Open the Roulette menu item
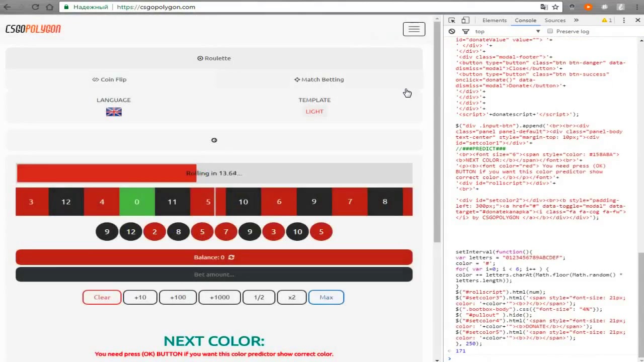The width and height of the screenshot is (644, 362). pyautogui.click(x=214, y=58)
